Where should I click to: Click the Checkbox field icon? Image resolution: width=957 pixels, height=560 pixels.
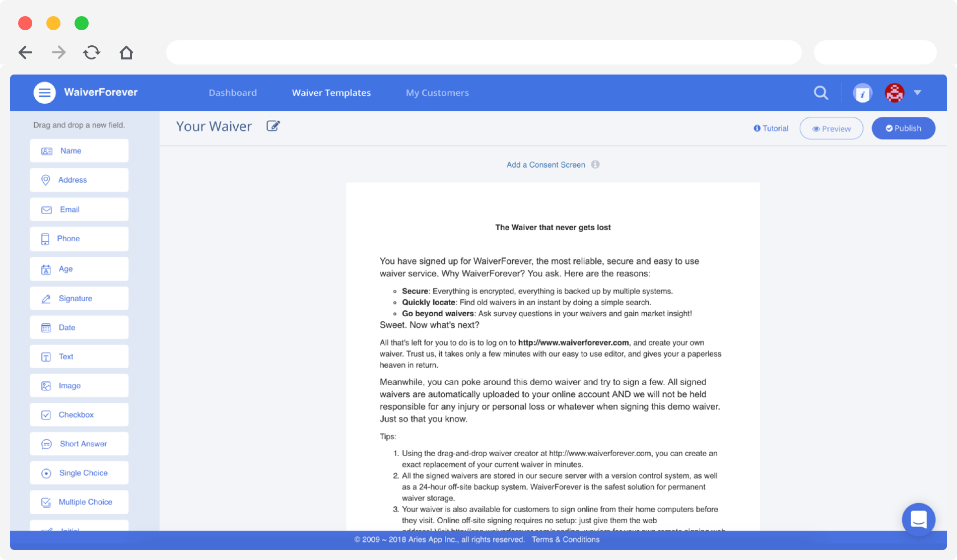46,415
